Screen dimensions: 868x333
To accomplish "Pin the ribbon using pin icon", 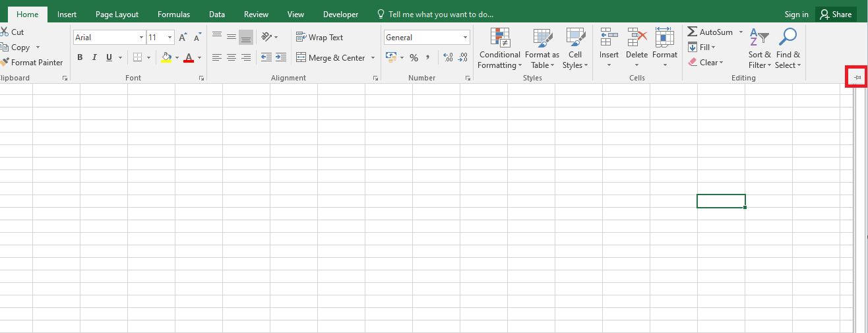I will click(857, 78).
